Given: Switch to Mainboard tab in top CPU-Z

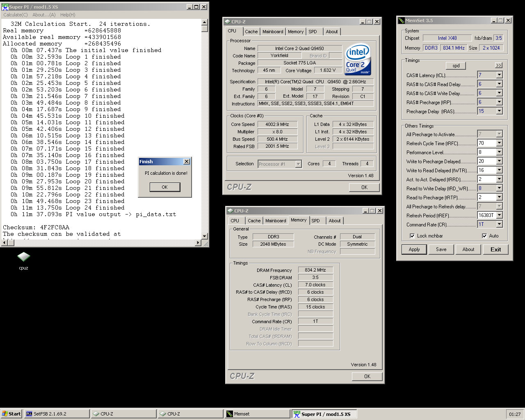Looking at the screenshot, I should [273, 32].
